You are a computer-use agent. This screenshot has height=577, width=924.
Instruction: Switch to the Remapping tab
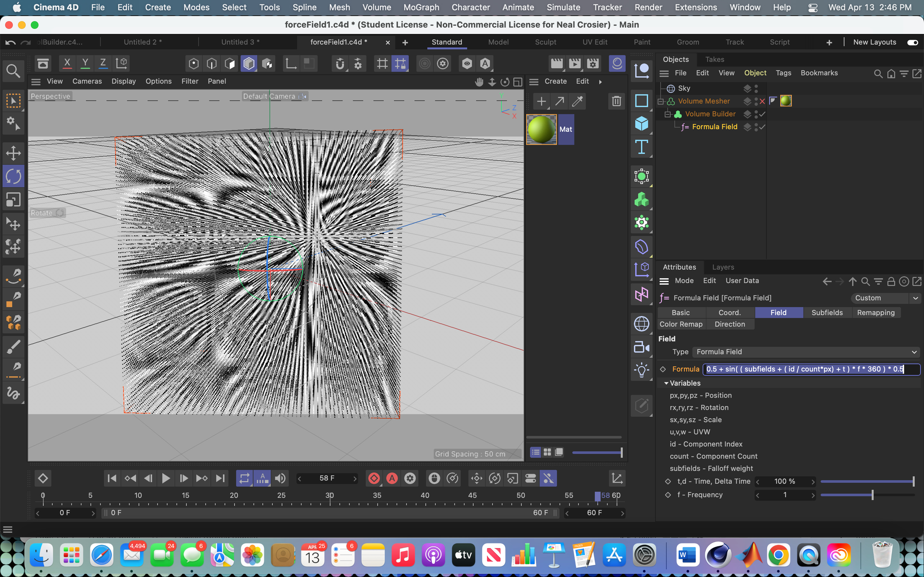coord(876,313)
